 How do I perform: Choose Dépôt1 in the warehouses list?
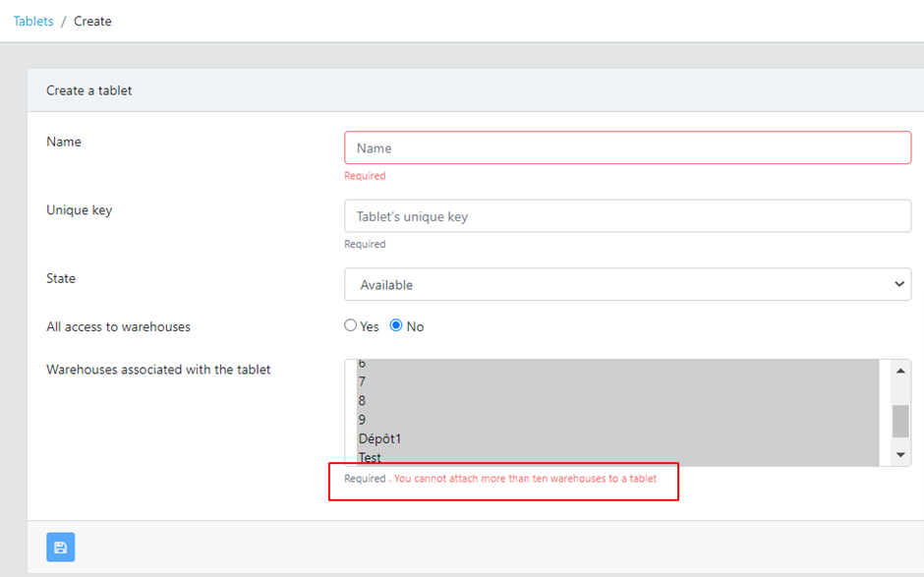pos(379,438)
